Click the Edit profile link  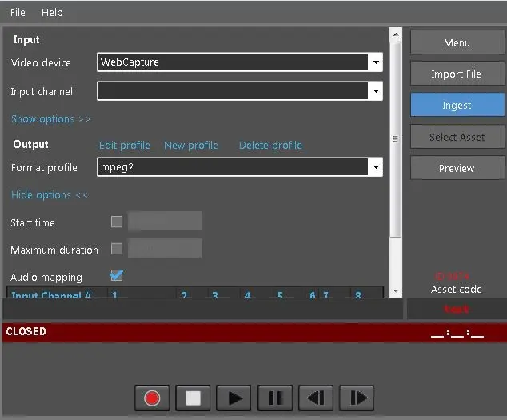[x=124, y=146]
